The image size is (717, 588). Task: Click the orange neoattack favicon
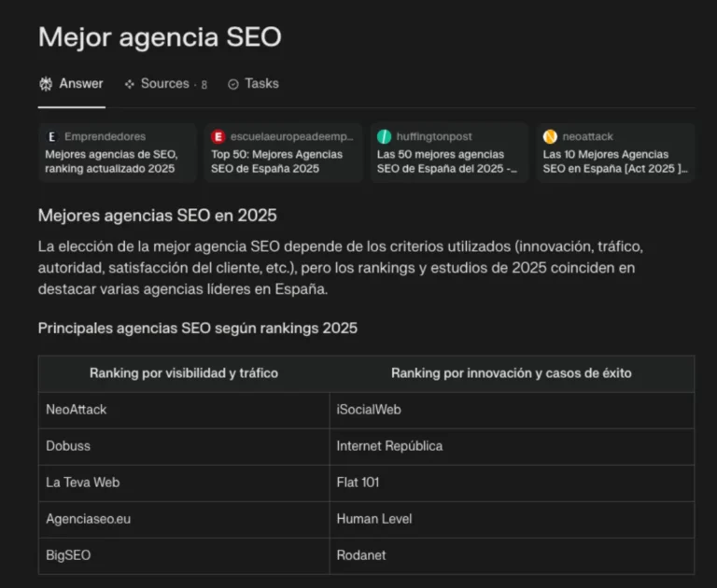pyautogui.click(x=550, y=136)
